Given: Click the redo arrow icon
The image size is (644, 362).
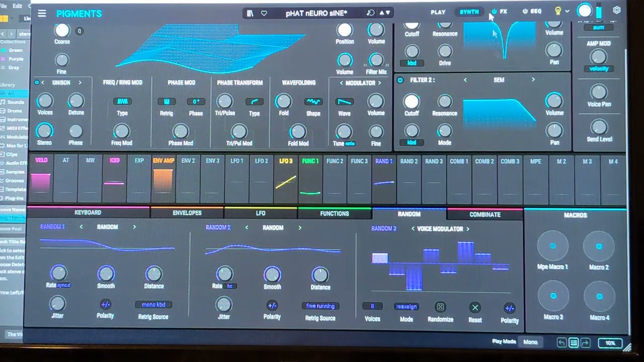Looking at the screenshot, I should 585,343.
